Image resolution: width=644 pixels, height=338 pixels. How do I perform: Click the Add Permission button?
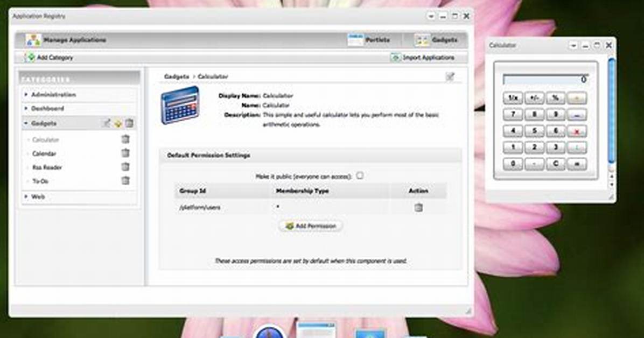point(311,226)
